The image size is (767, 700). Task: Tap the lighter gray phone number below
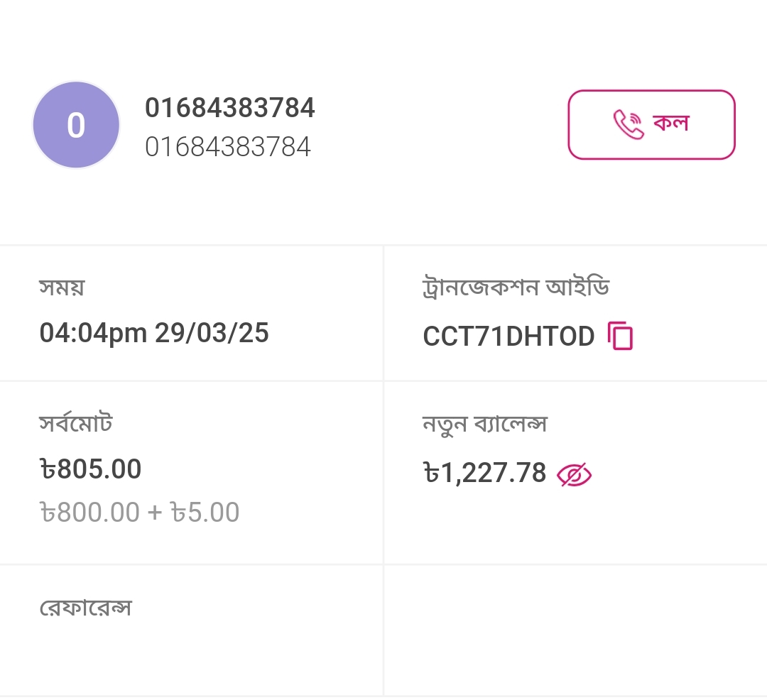pos(228,147)
